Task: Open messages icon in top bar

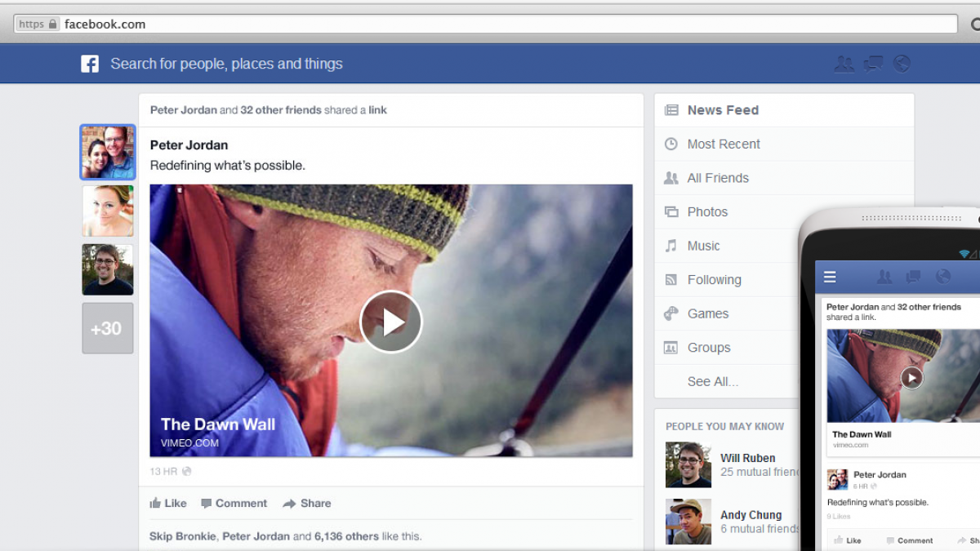Action: coord(873,64)
